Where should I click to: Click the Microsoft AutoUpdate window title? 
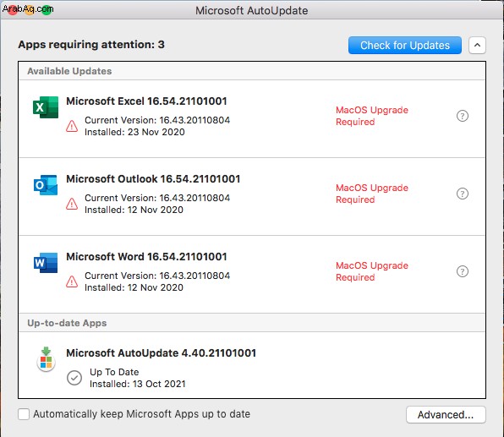(x=252, y=11)
